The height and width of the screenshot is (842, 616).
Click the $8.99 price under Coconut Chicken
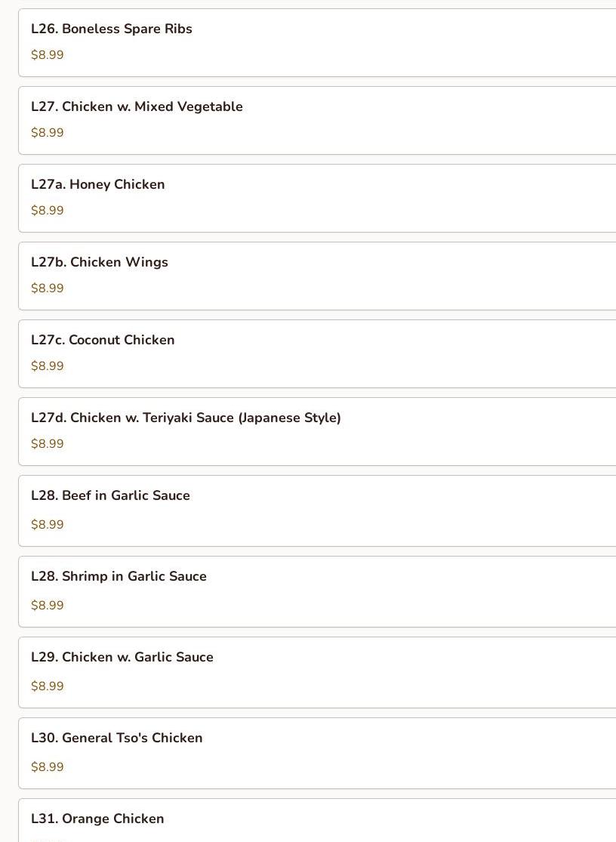[x=48, y=366]
